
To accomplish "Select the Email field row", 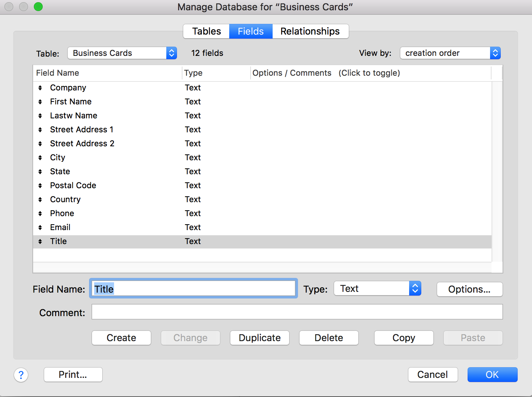I will click(x=262, y=228).
